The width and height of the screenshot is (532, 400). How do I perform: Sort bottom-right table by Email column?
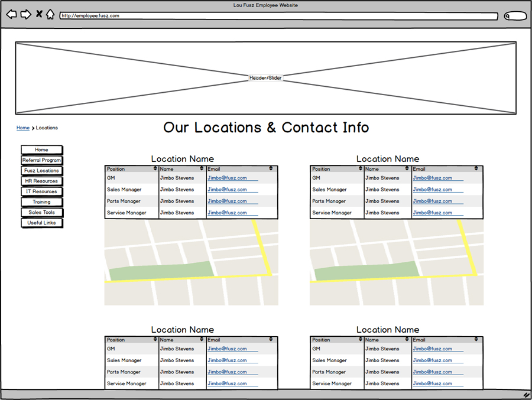pyautogui.click(x=476, y=339)
